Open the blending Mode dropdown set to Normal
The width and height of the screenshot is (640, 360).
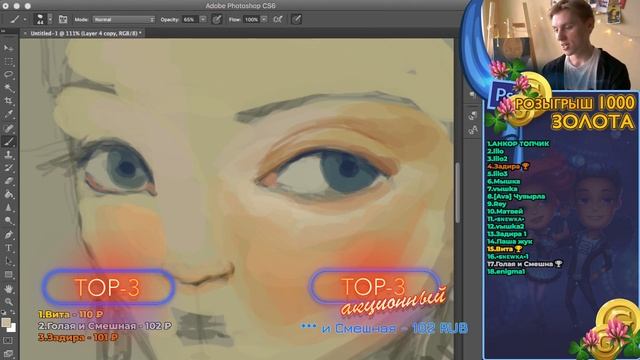pyautogui.click(x=124, y=19)
